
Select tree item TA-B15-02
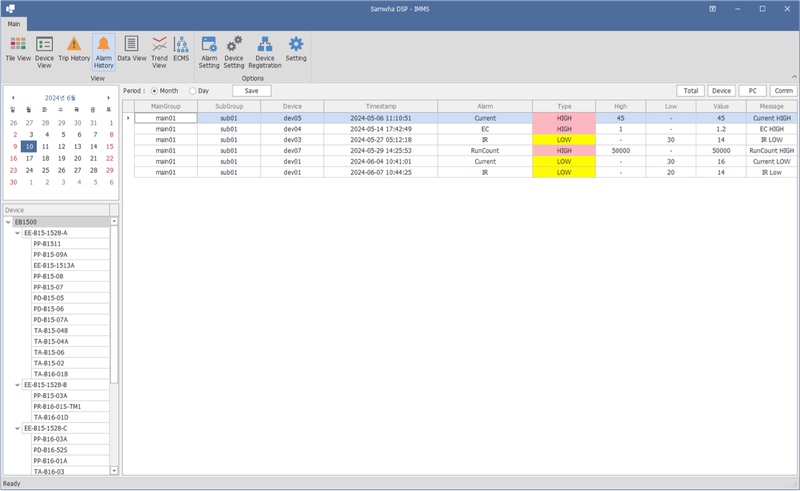tap(70, 363)
